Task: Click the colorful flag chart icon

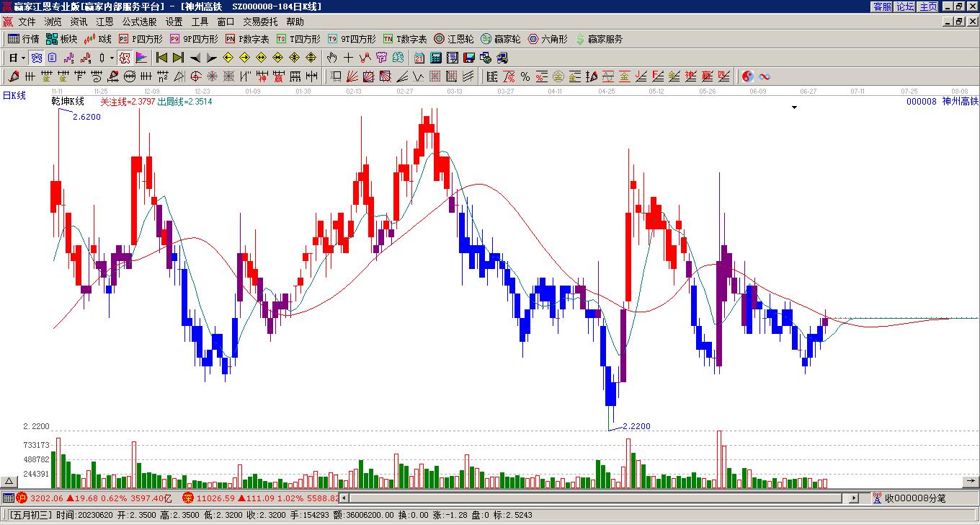Action: click(x=141, y=58)
